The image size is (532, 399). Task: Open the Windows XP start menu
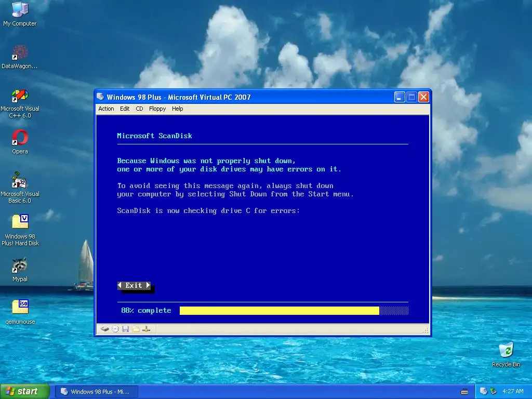pos(25,391)
